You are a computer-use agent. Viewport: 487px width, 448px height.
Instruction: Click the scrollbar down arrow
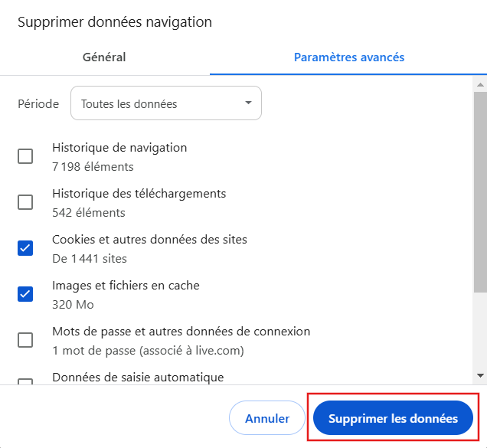[x=480, y=375]
